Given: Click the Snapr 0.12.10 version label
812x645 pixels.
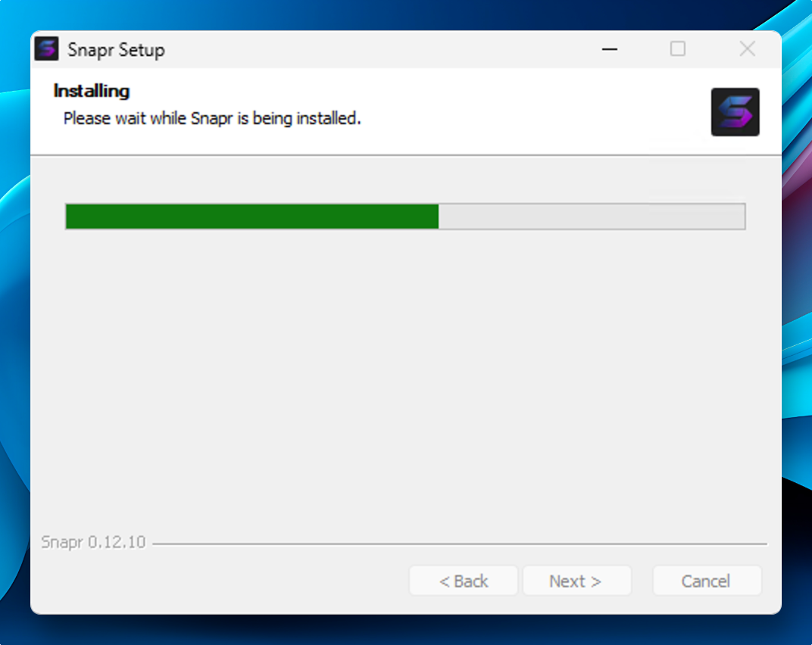Looking at the screenshot, I should pyautogui.click(x=93, y=542).
